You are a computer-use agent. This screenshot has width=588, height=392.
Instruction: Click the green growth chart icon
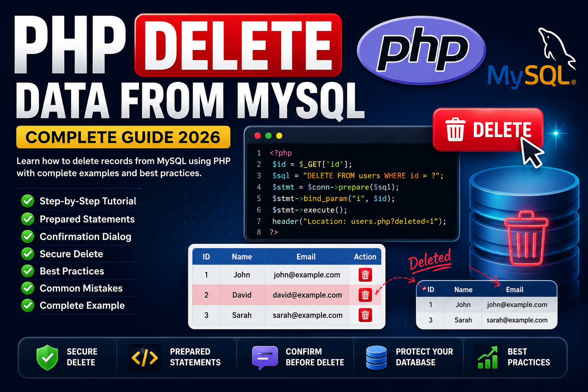(487, 357)
